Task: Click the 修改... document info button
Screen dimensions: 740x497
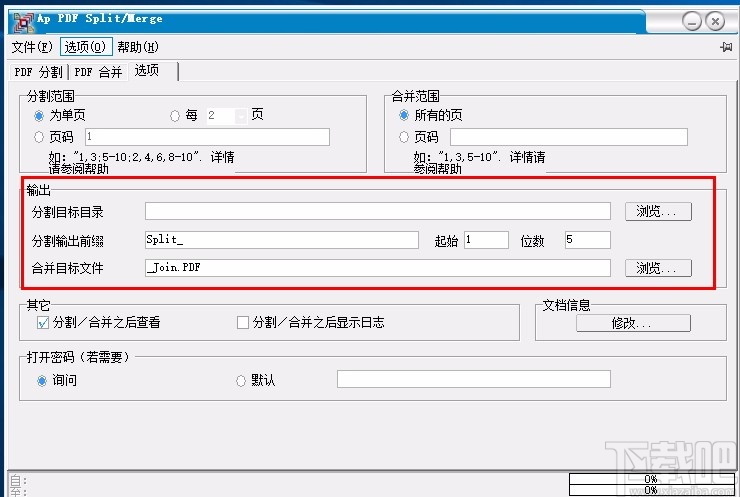Action: (x=633, y=323)
